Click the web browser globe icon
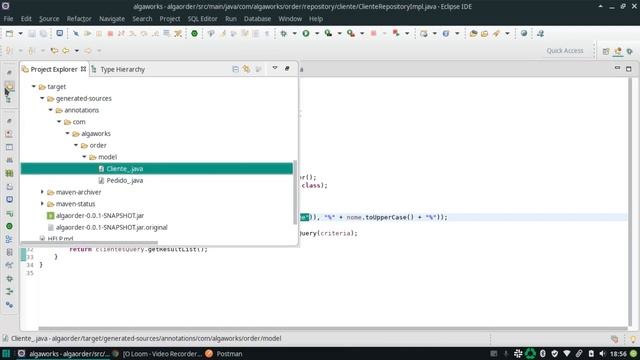This screenshot has width=640, height=360. point(524,33)
